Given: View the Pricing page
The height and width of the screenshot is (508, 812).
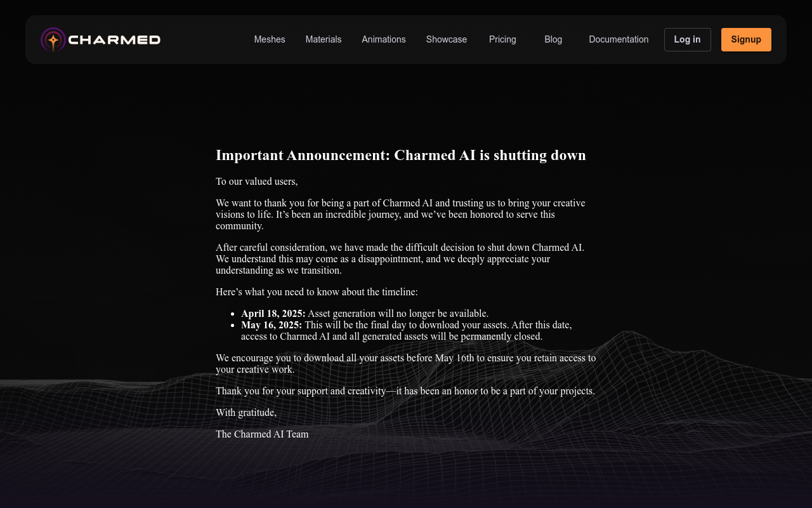Looking at the screenshot, I should 502,39.
